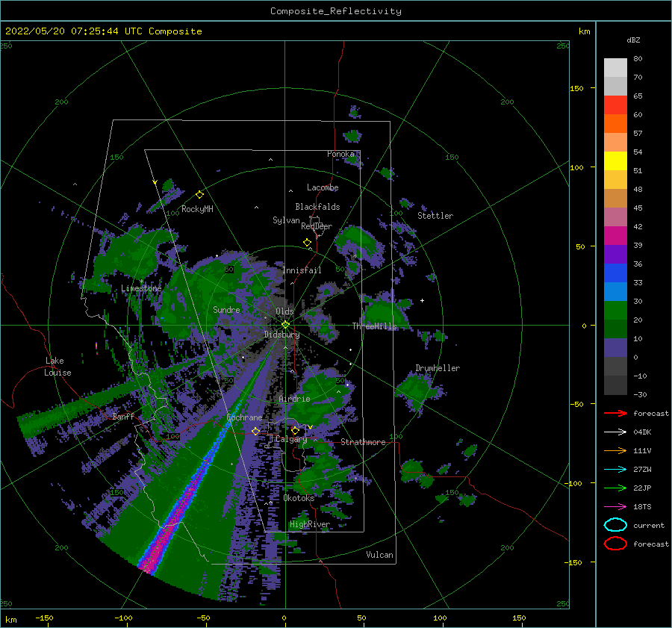Click the Stettler city label

(x=435, y=216)
